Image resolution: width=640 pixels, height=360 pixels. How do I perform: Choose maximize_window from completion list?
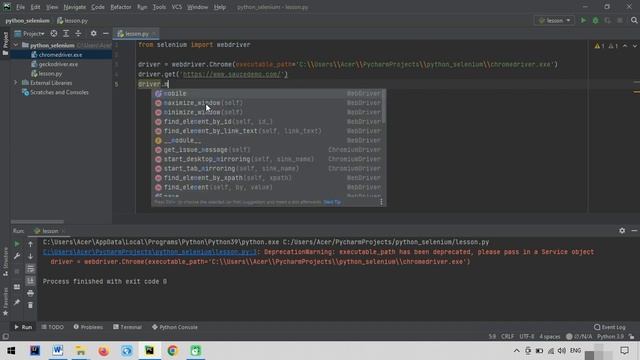click(268, 103)
